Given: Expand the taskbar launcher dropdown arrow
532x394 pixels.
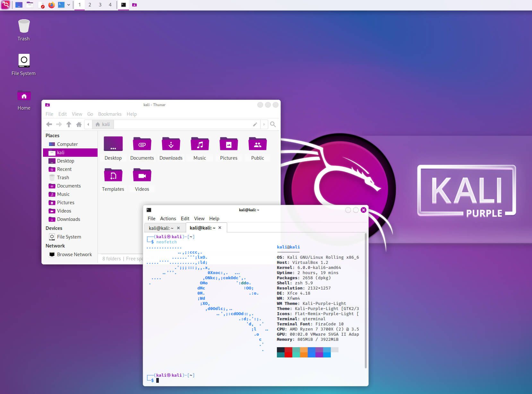Looking at the screenshot, I should [68, 5].
